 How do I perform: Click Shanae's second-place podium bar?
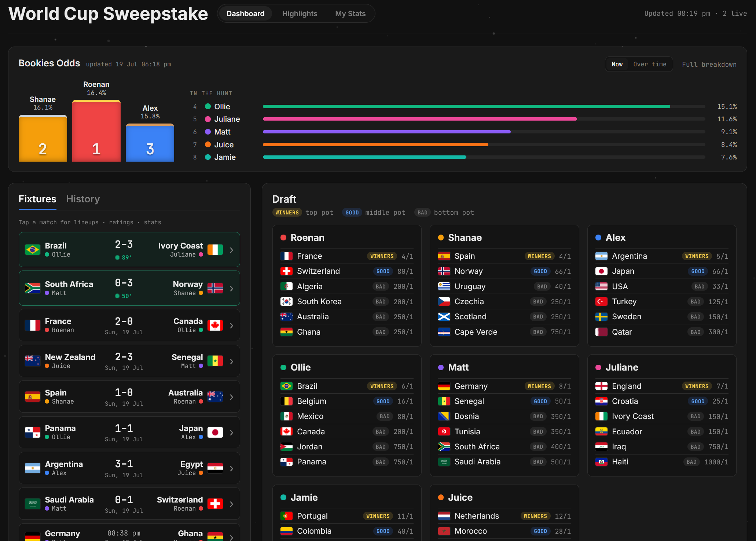pyautogui.click(x=43, y=138)
